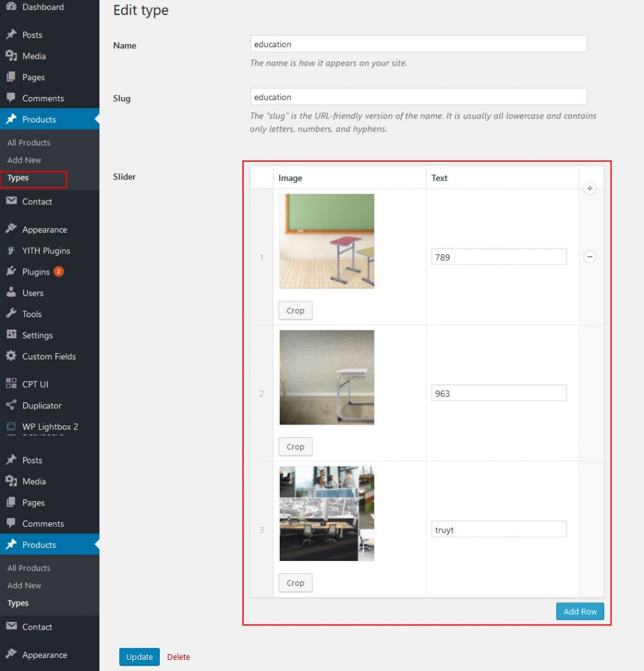The height and width of the screenshot is (671, 644).
Task: Click the Dashboard gauge icon
Action: coord(11,7)
